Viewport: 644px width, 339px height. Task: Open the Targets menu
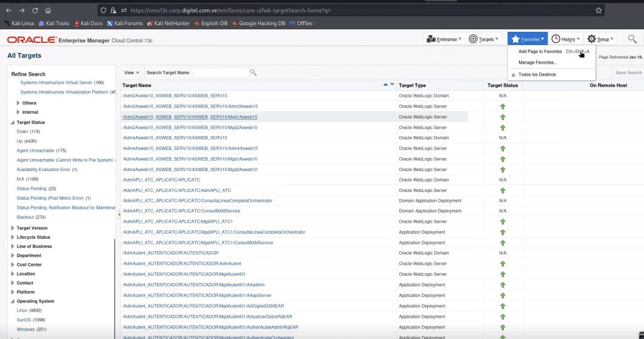point(484,39)
